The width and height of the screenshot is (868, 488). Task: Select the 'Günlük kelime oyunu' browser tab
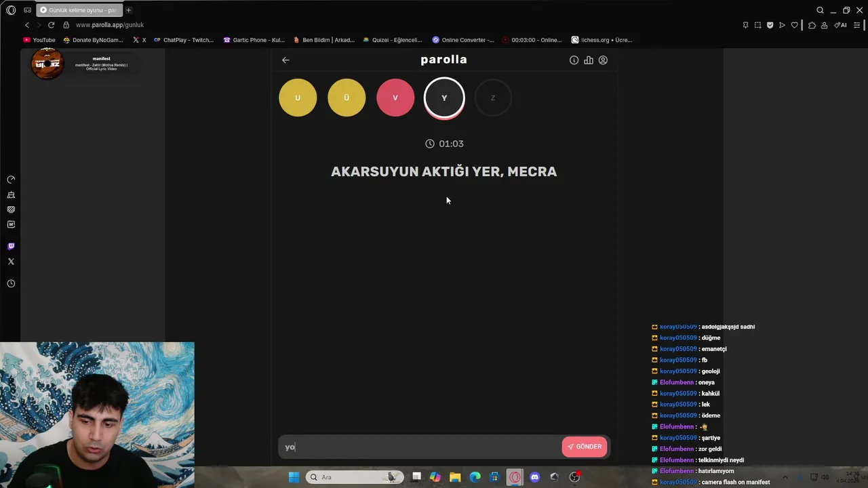click(79, 10)
